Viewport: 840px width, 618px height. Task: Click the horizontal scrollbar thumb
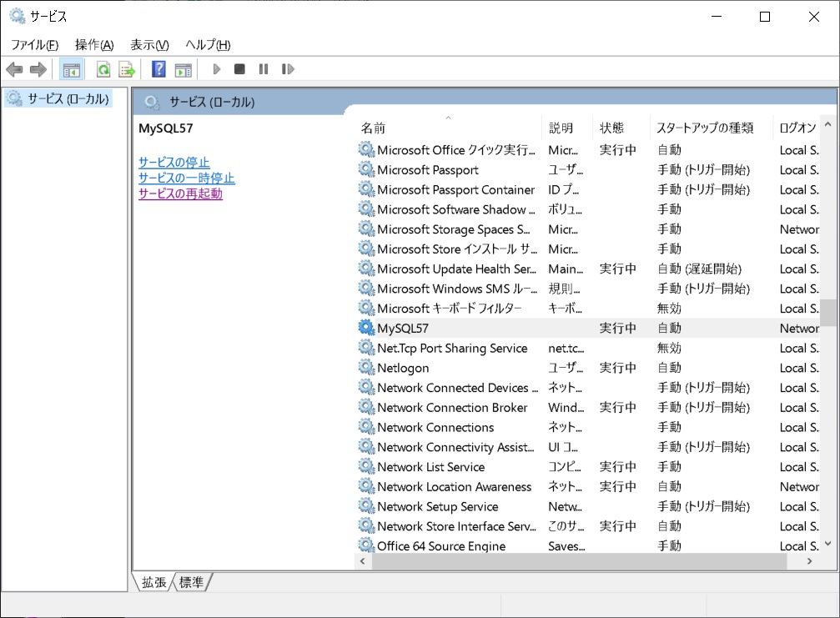pos(579,561)
